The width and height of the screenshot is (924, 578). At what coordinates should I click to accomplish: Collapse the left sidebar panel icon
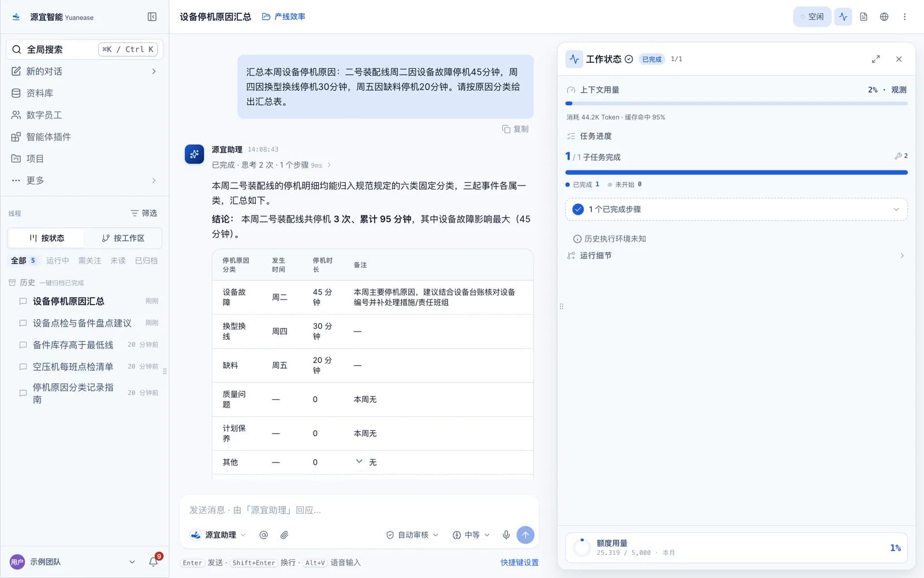(152, 17)
